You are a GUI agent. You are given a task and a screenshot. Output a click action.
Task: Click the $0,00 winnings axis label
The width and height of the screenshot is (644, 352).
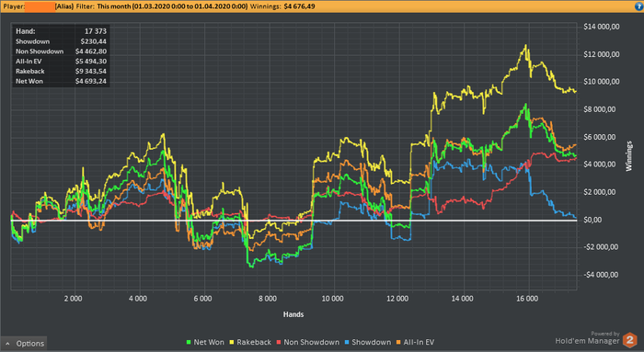(x=592, y=220)
